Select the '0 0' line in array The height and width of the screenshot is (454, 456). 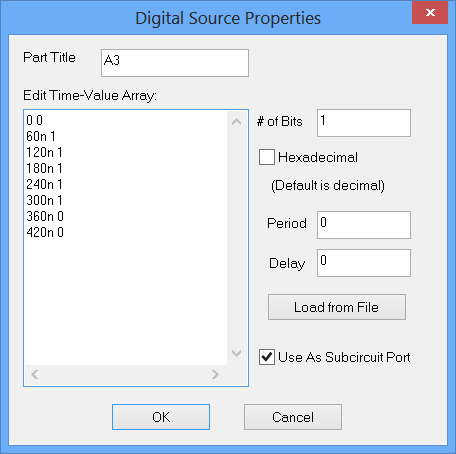click(x=35, y=120)
